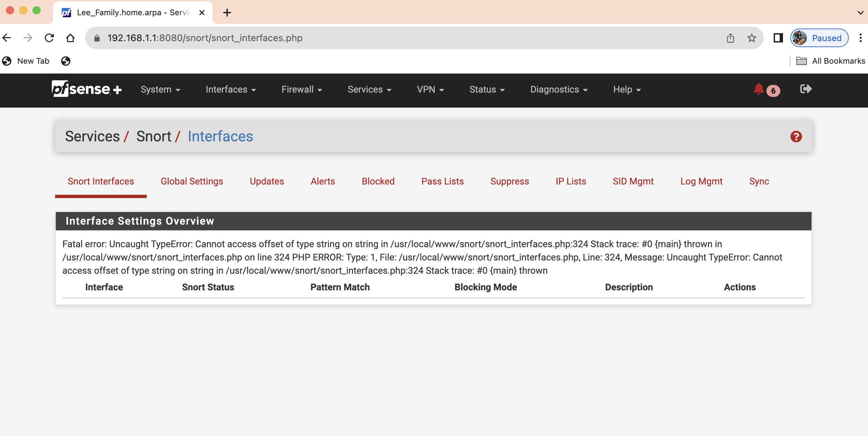Click the pfSense Plus logo
Screen dimensions: 868x436
point(87,89)
